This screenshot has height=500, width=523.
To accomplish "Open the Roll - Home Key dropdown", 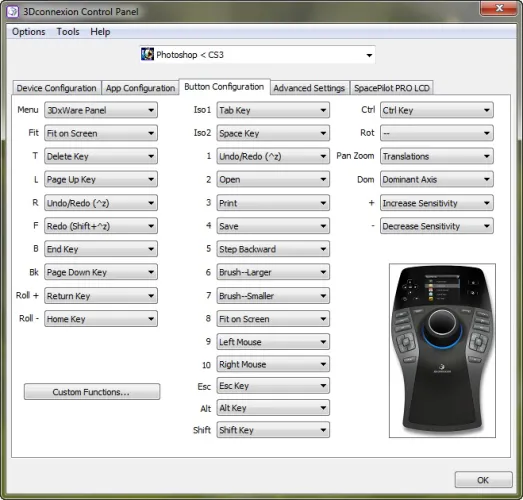I will click(x=101, y=319).
